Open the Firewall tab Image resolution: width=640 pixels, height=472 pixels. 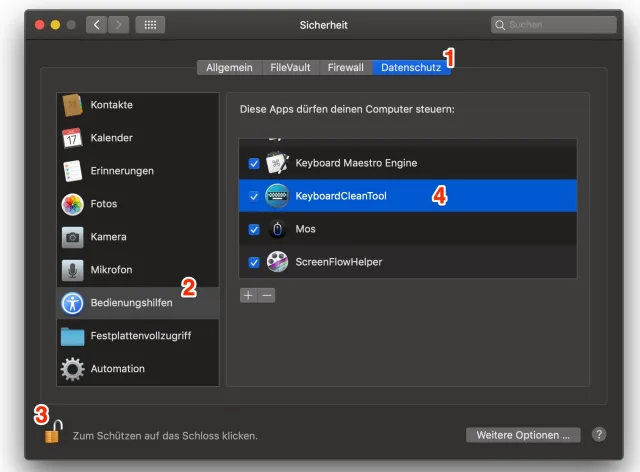pos(346,68)
